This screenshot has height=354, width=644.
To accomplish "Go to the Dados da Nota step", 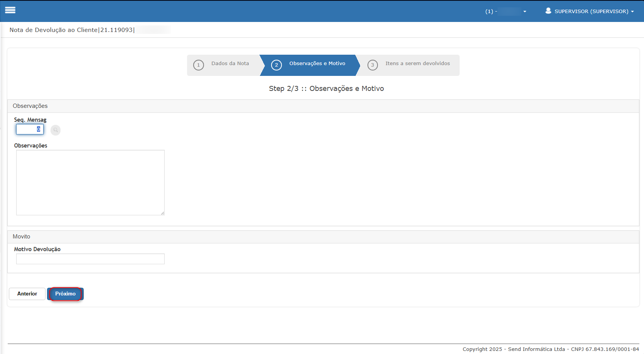I will pos(230,64).
